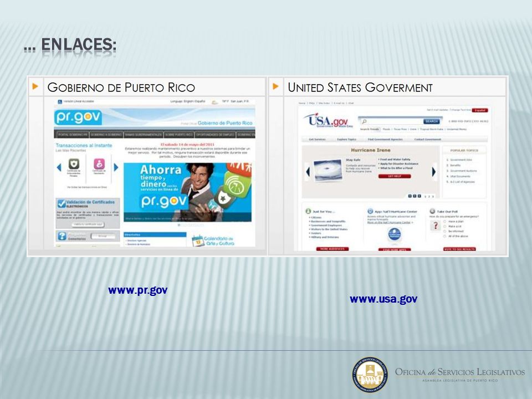532x399 pixels.
Task: Click the orange arrow beside Gobierno de Puerto Rico
Action: (35, 86)
